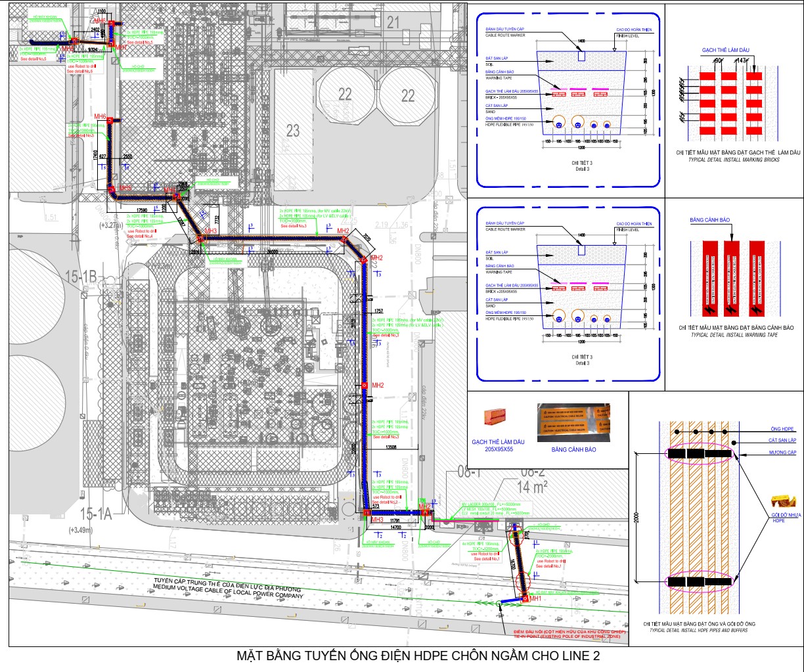This screenshot has width=804, height=672.
Task: Select the number 23 building label
Action: pos(293,130)
